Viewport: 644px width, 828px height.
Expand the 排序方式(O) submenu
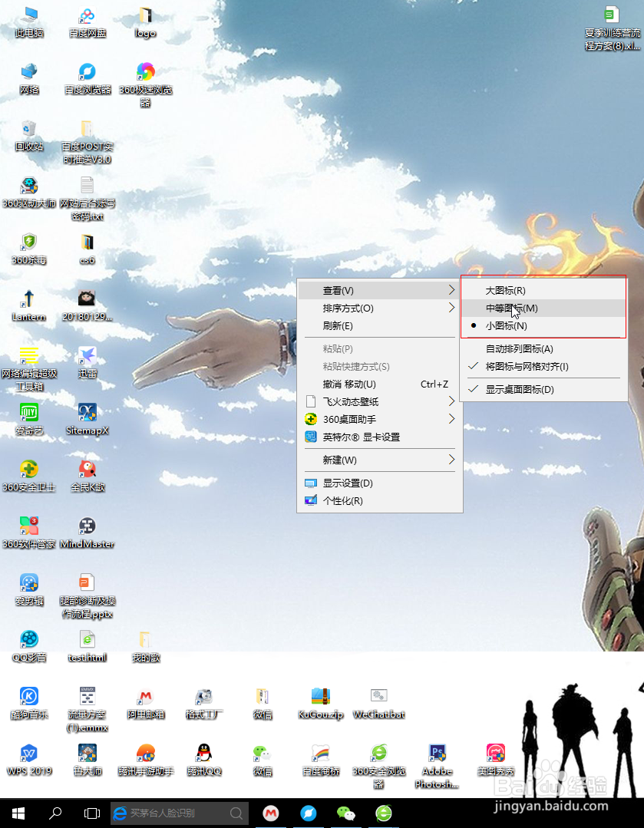(x=380, y=308)
